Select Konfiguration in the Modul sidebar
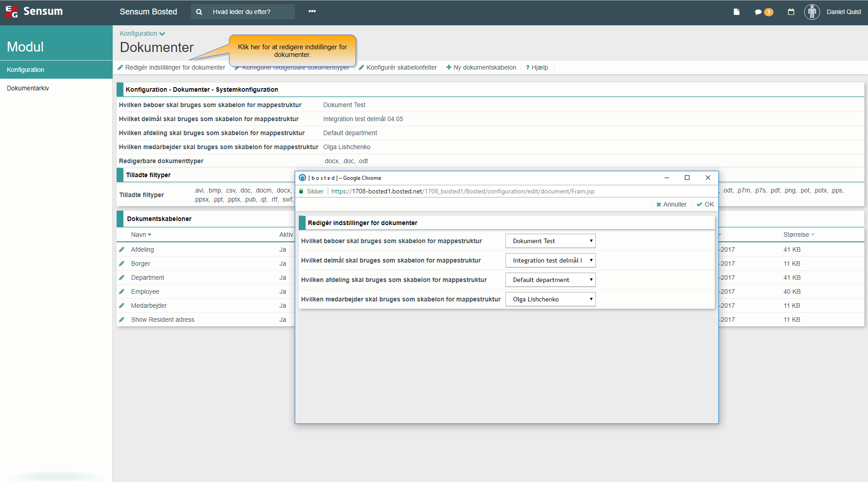The image size is (868, 484). 56,70
